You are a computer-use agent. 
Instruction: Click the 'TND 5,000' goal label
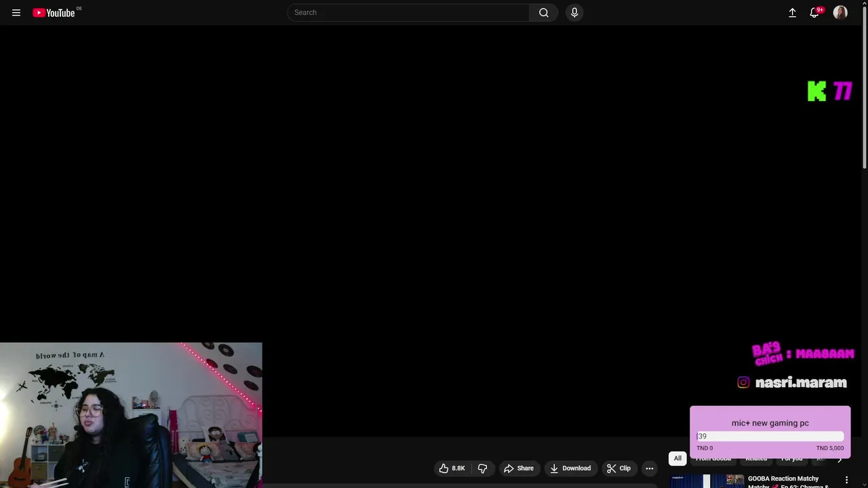(x=830, y=448)
